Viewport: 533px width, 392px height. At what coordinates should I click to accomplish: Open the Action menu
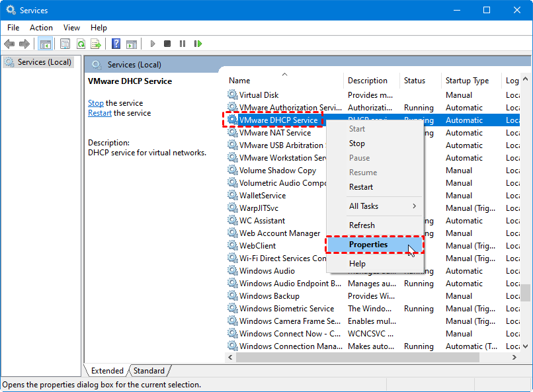[41, 28]
